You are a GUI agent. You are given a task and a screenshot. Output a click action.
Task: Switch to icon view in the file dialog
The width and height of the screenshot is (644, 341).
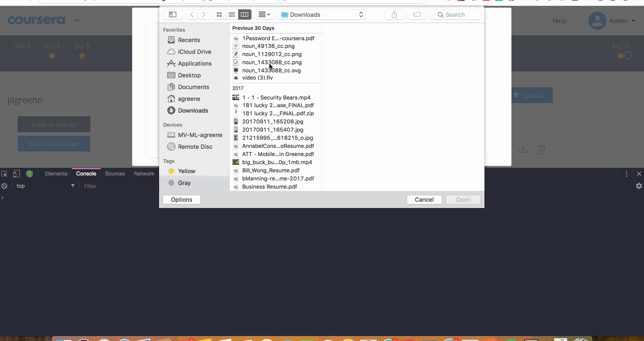click(x=219, y=14)
